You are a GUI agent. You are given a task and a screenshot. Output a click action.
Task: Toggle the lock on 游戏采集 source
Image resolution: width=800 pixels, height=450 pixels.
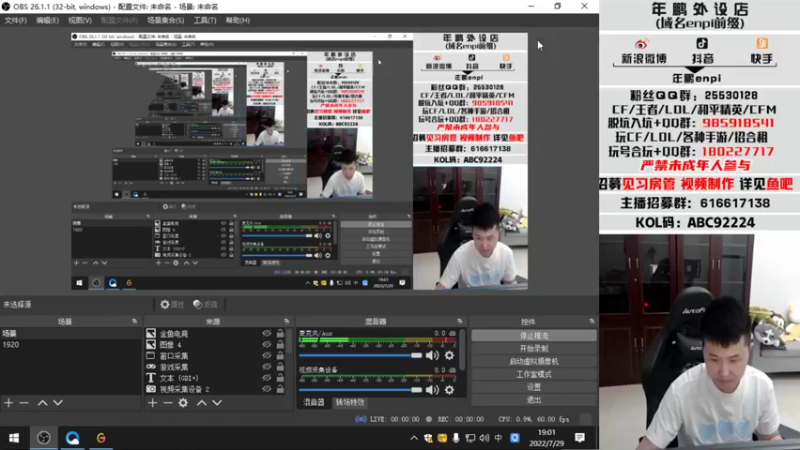click(x=280, y=367)
